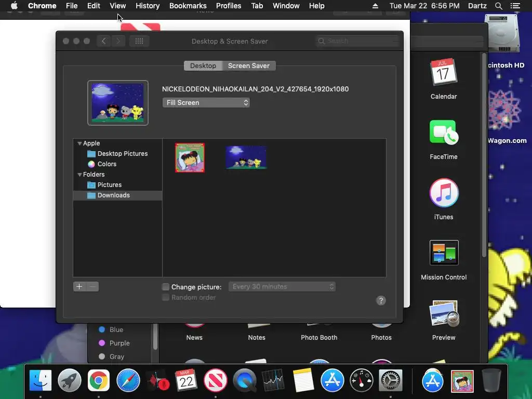Select the Blue tag in Finder sidebar

pyautogui.click(x=116, y=329)
